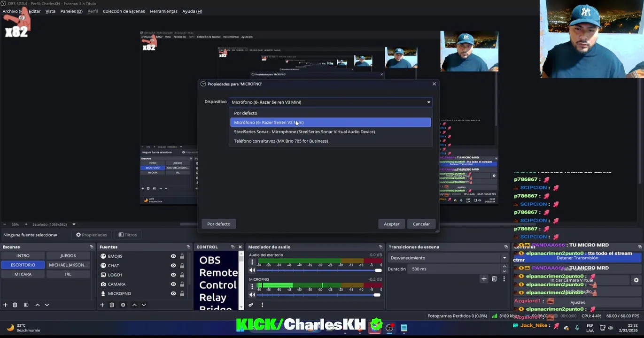Hide the CAMARA source
The height and width of the screenshot is (338, 644).
tap(173, 284)
